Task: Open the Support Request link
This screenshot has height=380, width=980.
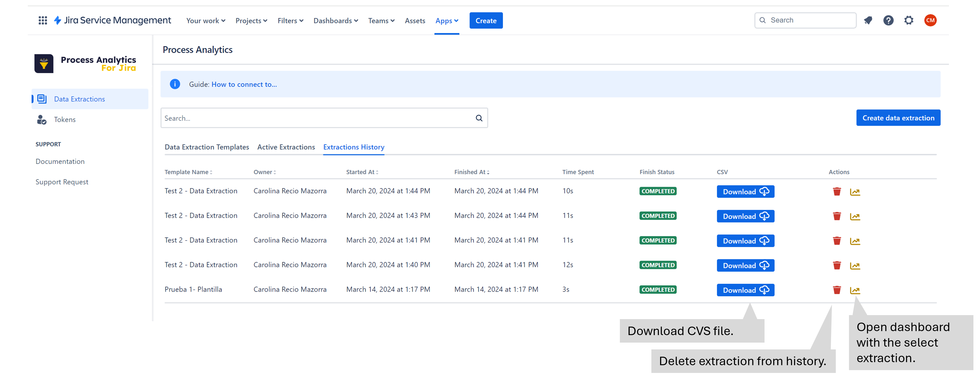Action: coord(62,182)
